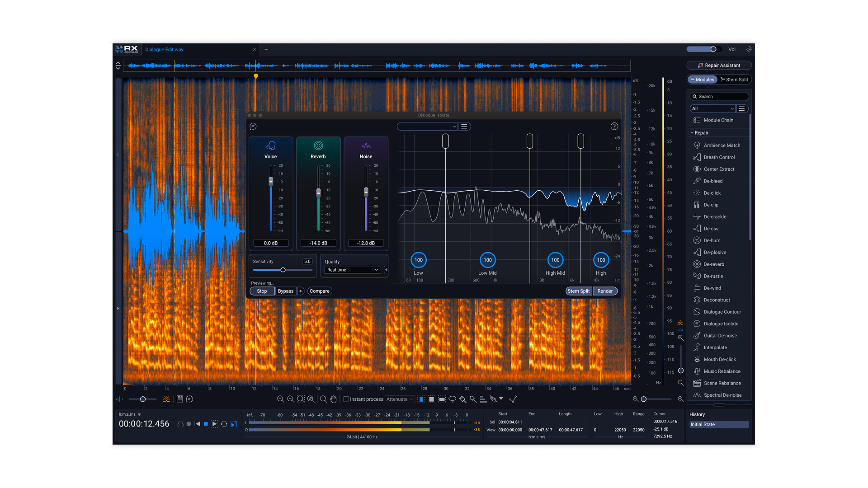The image size is (868, 488).
Task: Toggle playback loop button
Action: (x=224, y=424)
